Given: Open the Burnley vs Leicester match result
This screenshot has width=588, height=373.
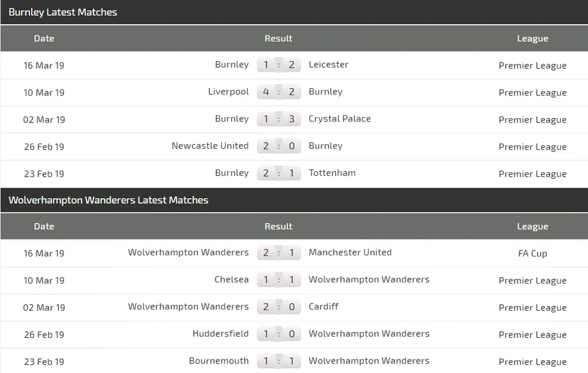Looking at the screenshot, I should pyautogui.click(x=279, y=65).
